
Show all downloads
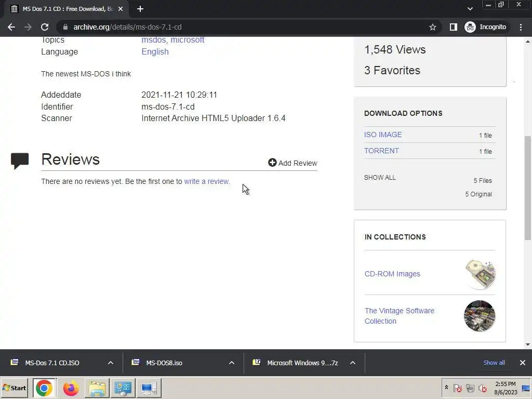pyautogui.click(x=494, y=363)
